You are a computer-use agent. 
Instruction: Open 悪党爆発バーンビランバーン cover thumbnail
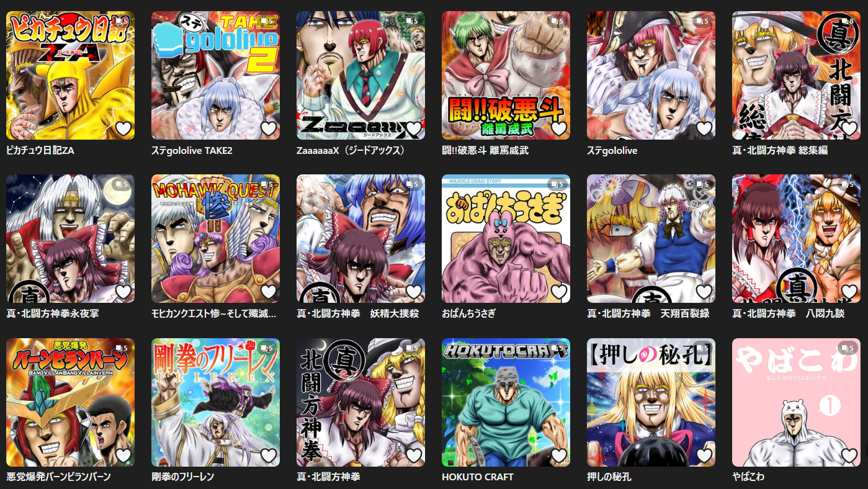[70, 402]
